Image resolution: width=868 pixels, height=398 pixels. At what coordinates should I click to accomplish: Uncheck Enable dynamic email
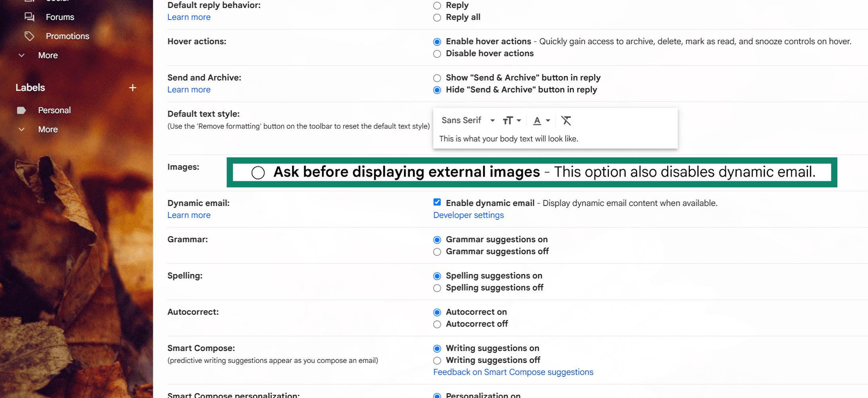pyautogui.click(x=437, y=202)
